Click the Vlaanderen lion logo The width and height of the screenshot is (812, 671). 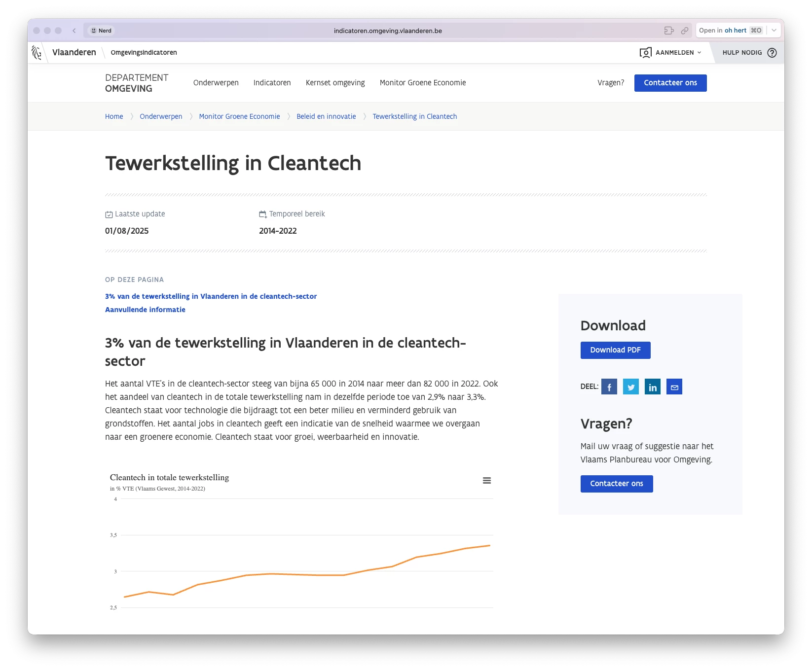[37, 53]
